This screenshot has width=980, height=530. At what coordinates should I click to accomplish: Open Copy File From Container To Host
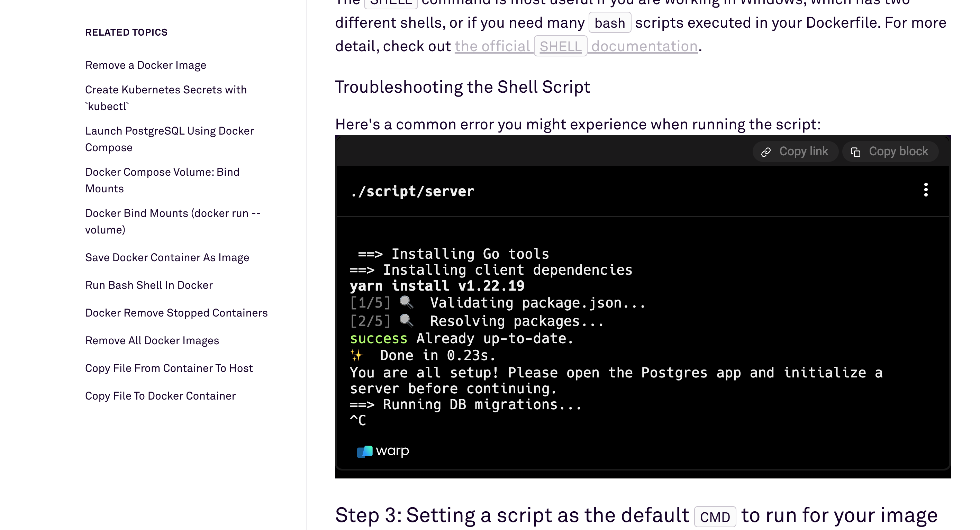(x=169, y=368)
